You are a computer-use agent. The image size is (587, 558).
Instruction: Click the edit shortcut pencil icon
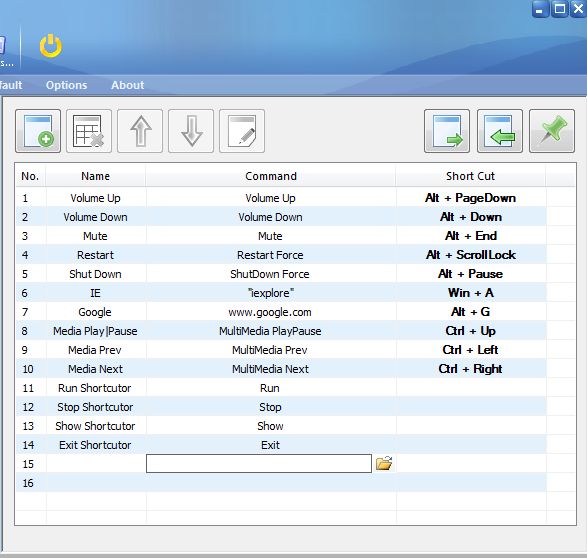click(x=242, y=131)
